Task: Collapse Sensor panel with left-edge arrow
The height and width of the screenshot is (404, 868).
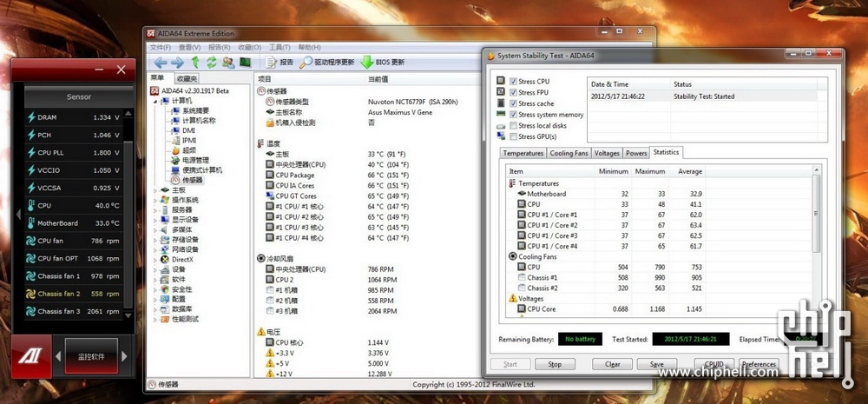Action: tap(17, 214)
